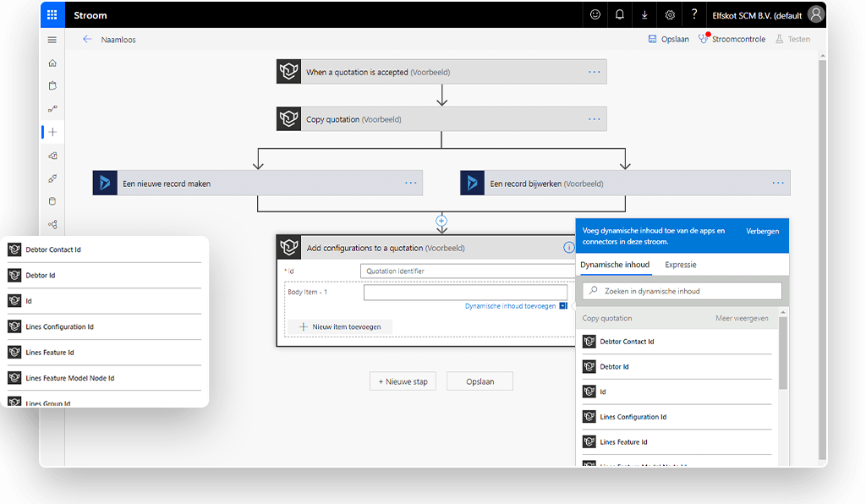Switch to the Expressie tab

click(x=681, y=265)
